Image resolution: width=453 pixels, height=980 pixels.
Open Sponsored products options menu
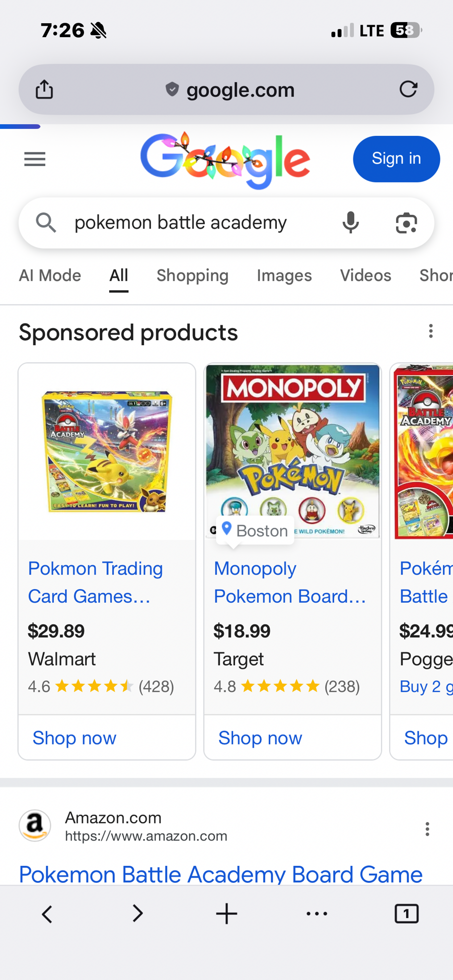[431, 331]
